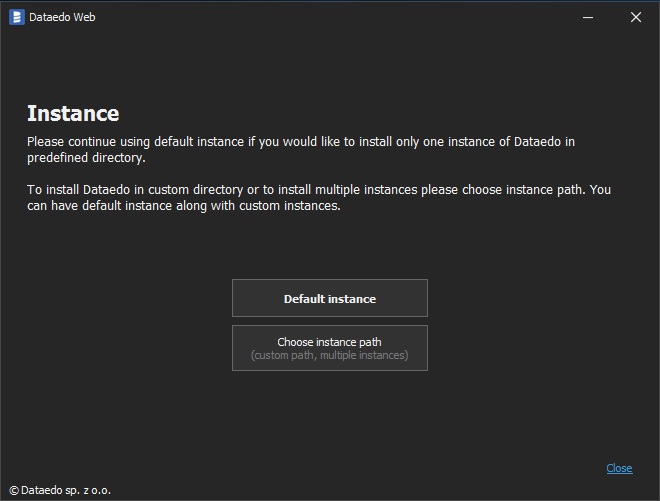Minimize the Dataedo Web window

point(588,17)
